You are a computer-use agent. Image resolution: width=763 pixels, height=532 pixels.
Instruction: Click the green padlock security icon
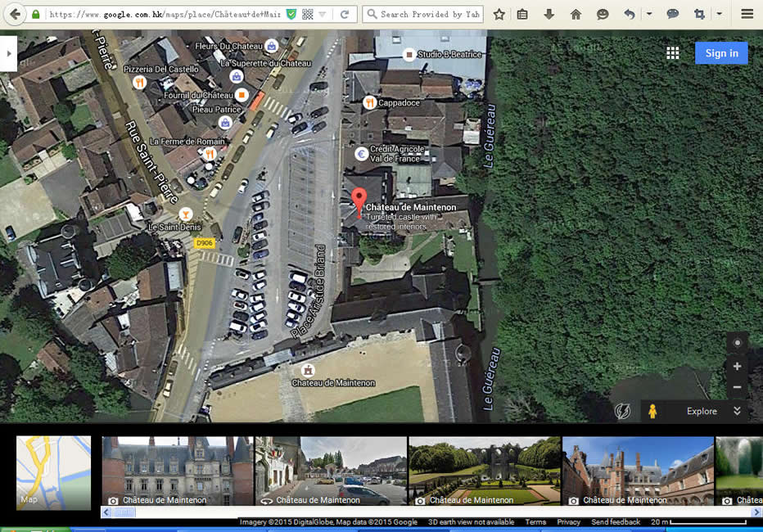[35, 15]
